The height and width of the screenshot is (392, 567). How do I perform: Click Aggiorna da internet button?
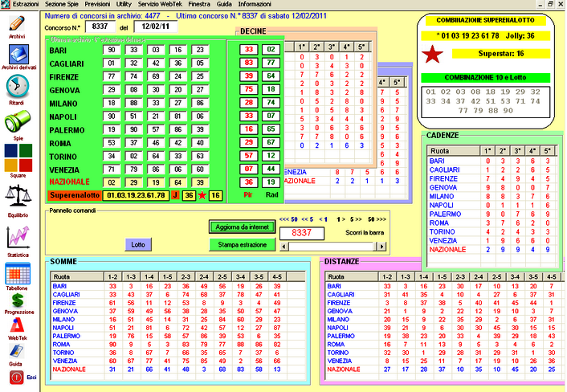[242, 227]
